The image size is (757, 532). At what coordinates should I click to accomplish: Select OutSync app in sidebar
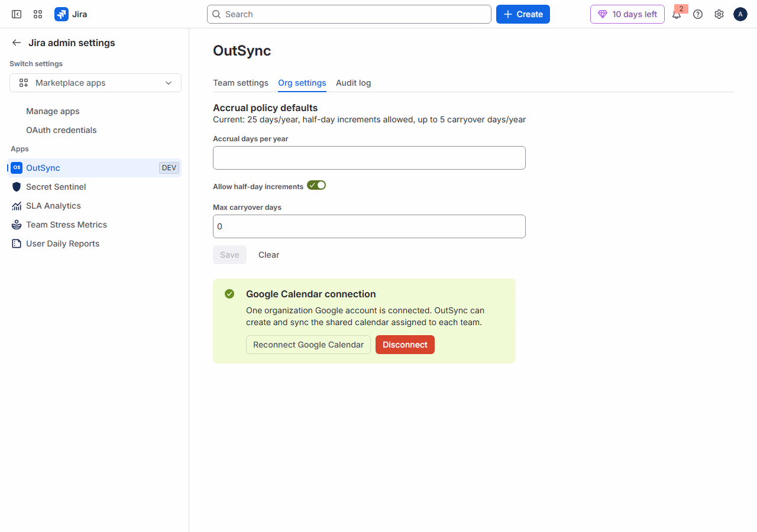94,168
